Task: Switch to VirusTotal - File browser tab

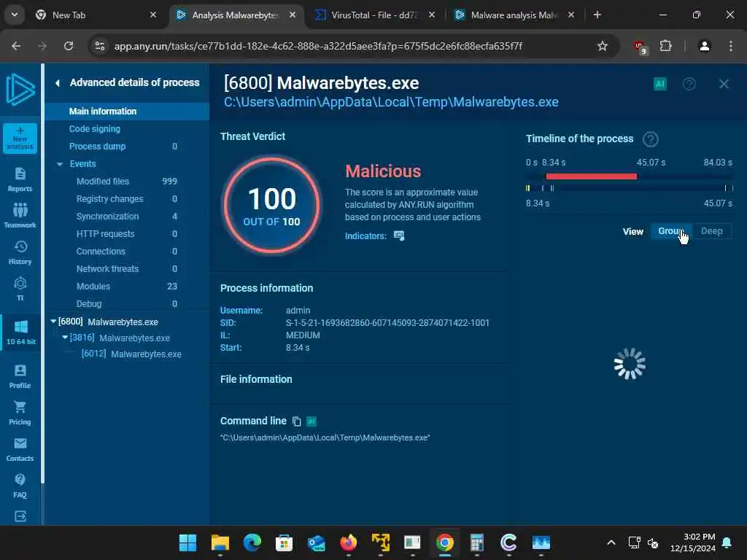Action: pos(374,15)
